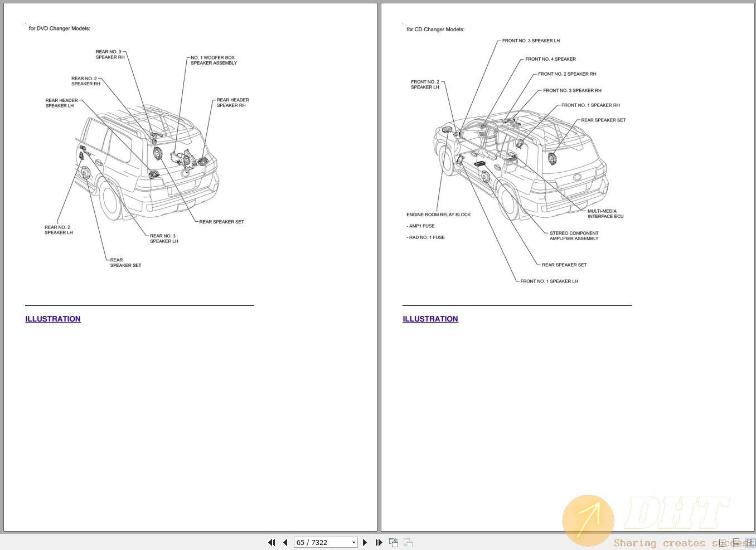Screen dimensions: 756x550
Task: Open the ILLUSTRATION link on the left page
Action: click(53, 319)
